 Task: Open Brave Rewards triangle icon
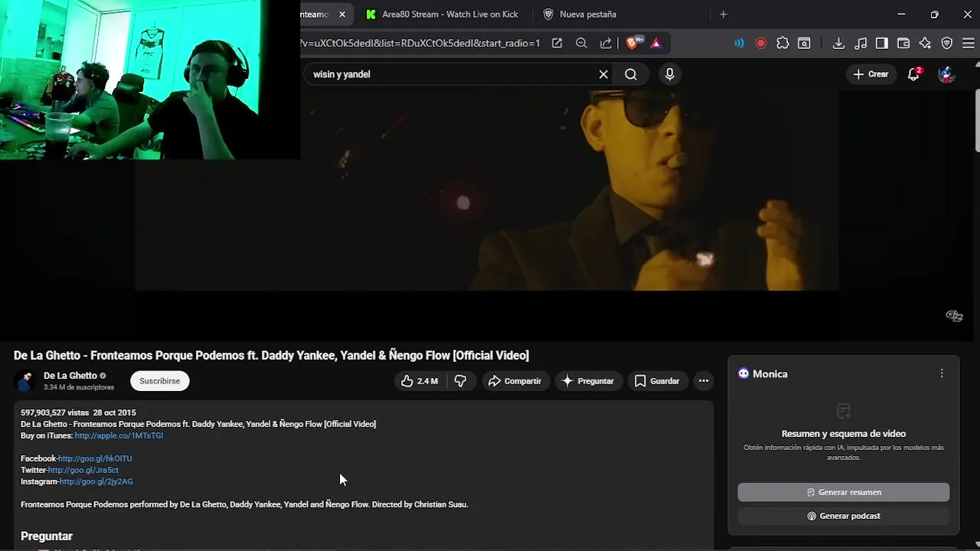pyautogui.click(x=656, y=44)
